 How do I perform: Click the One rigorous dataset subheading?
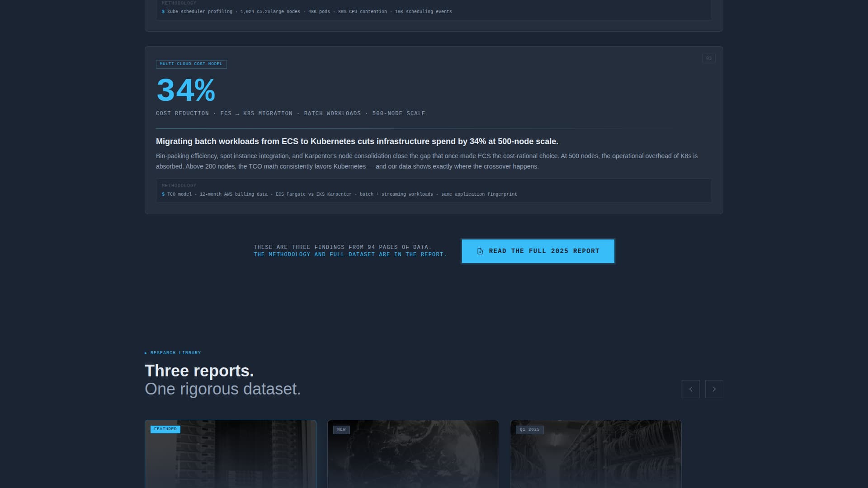pyautogui.click(x=223, y=389)
